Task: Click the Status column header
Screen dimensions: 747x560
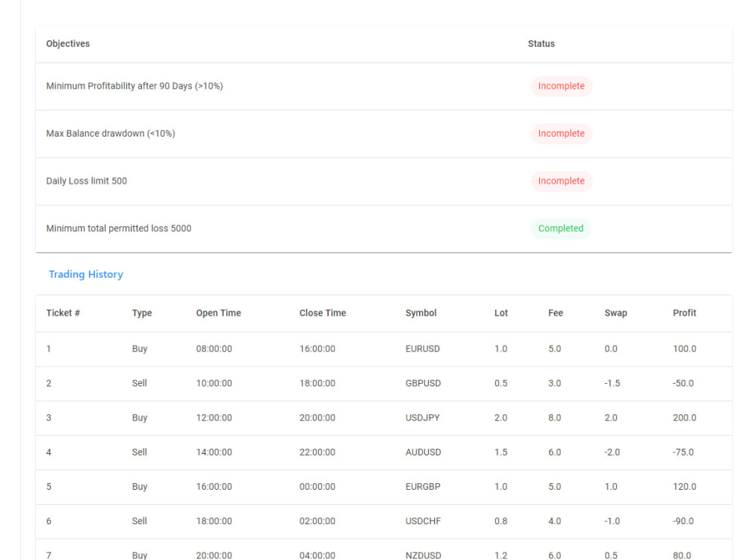Action: point(541,43)
